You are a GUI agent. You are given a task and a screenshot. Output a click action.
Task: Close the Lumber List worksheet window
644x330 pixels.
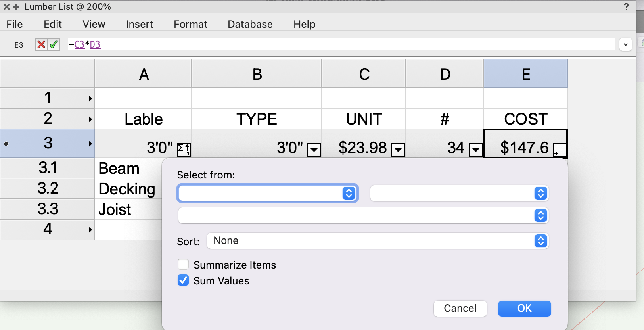tap(6, 7)
